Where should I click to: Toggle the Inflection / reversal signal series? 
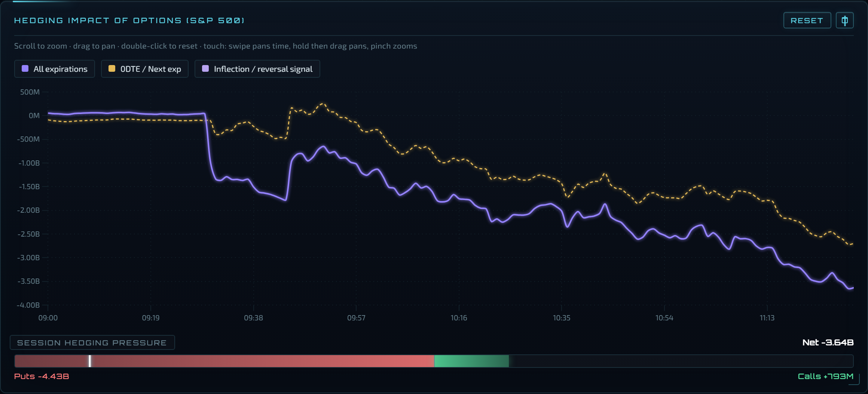pyautogui.click(x=257, y=69)
